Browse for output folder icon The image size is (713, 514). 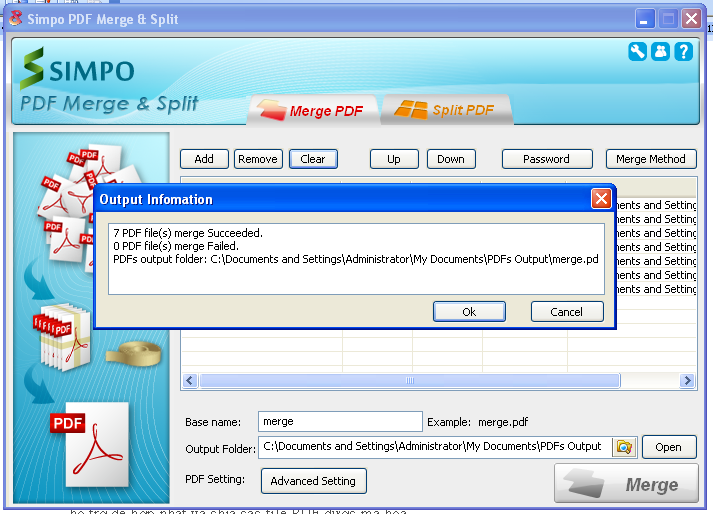pyautogui.click(x=624, y=447)
